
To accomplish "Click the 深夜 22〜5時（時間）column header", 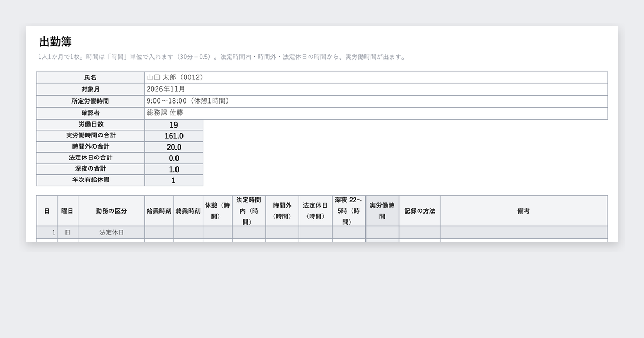I will pyautogui.click(x=349, y=211).
